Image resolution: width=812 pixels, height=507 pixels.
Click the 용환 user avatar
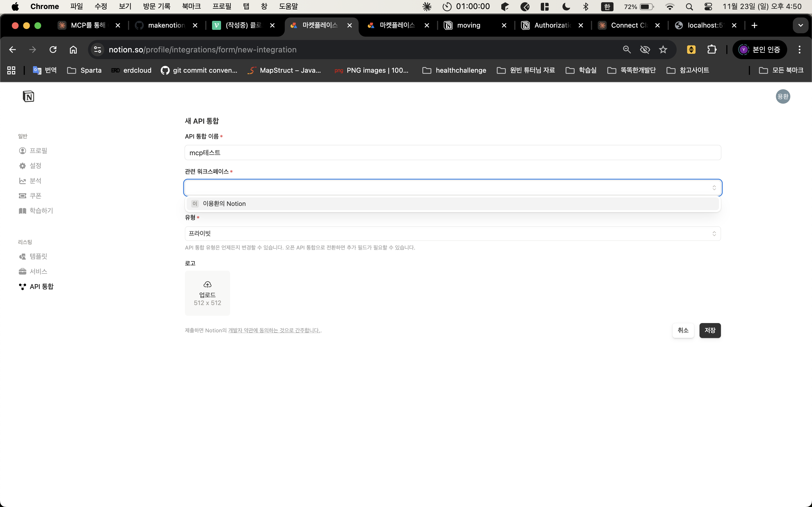point(782,97)
